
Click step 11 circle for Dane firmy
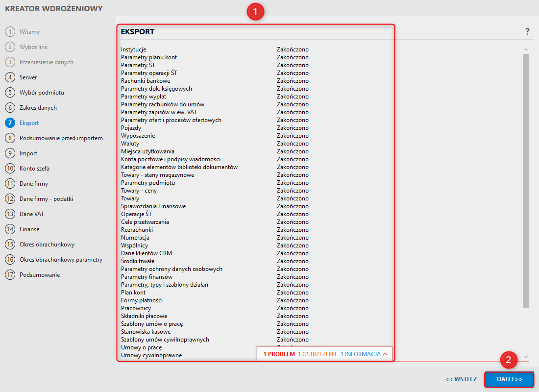10,183
